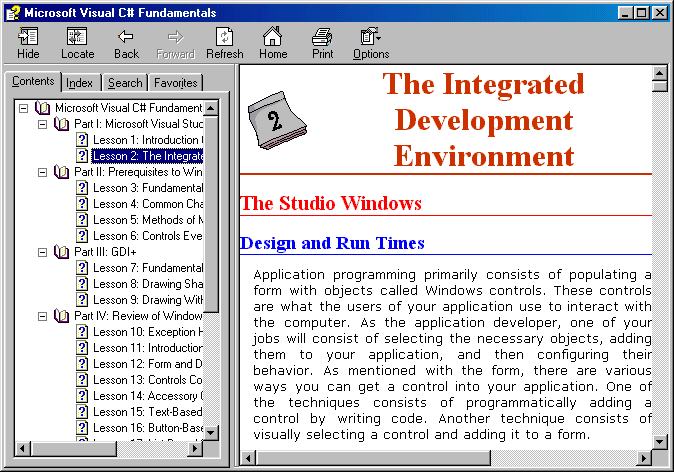Click the topic pane scroll left arrow
674x472 pixels.
click(x=248, y=458)
